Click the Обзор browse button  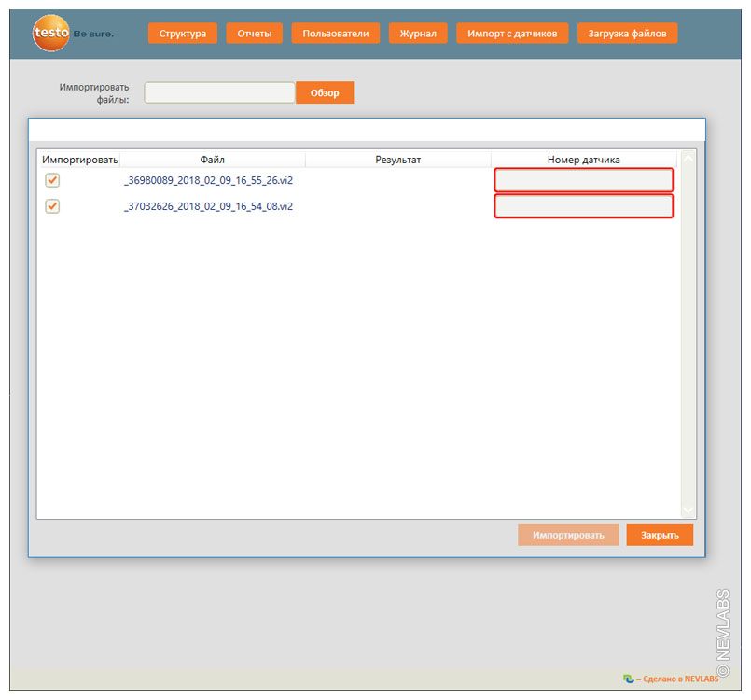325,93
